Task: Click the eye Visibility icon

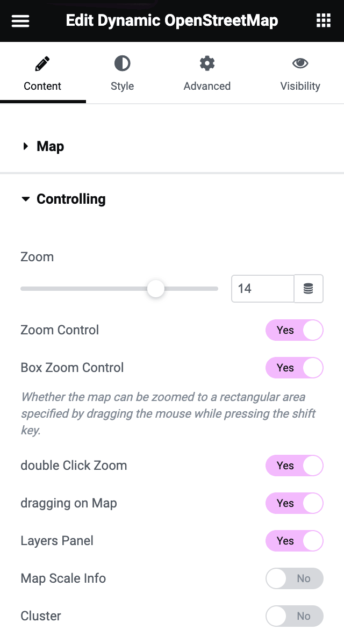Action: click(x=300, y=64)
